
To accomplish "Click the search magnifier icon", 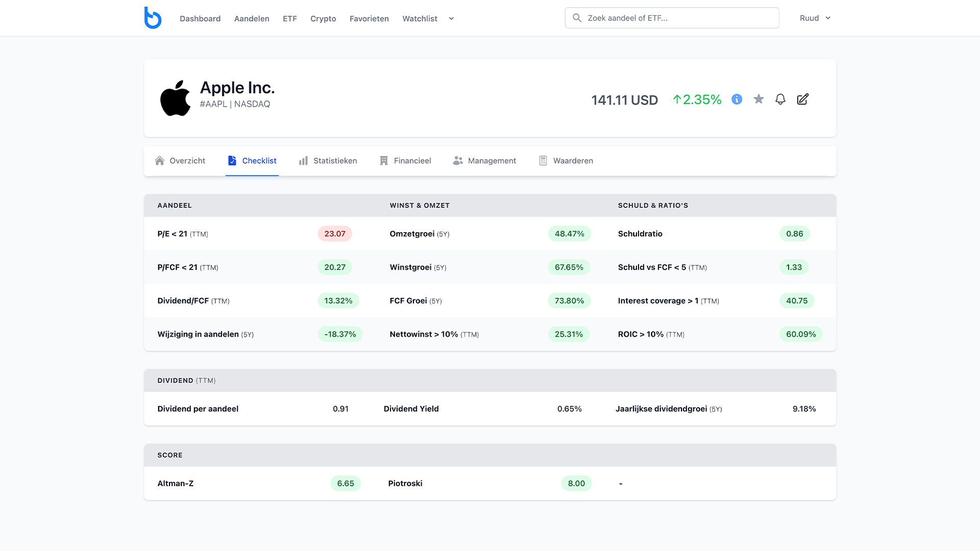I will (x=577, y=18).
